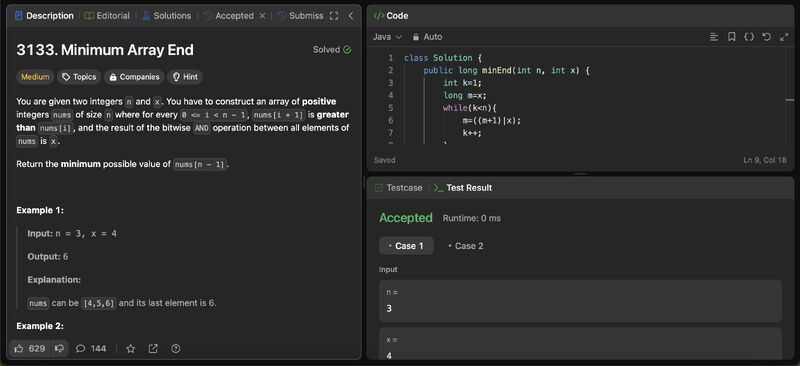Close the Accepted tab
The width and height of the screenshot is (800, 366).
pyautogui.click(x=262, y=16)
